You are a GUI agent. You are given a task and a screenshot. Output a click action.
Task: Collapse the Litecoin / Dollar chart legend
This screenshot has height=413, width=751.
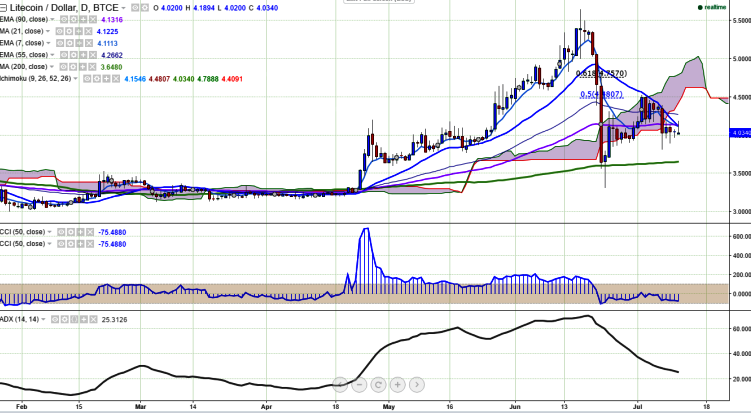3,8
